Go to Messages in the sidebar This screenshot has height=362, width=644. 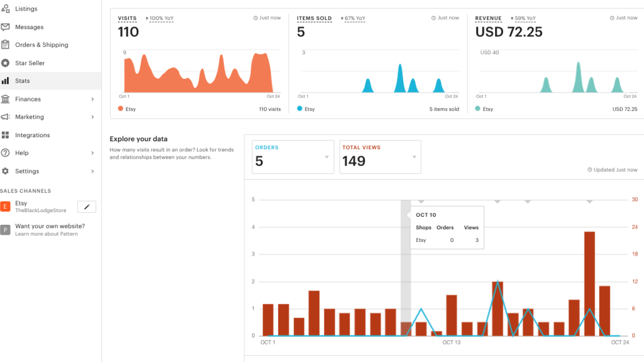coord(29,27)
